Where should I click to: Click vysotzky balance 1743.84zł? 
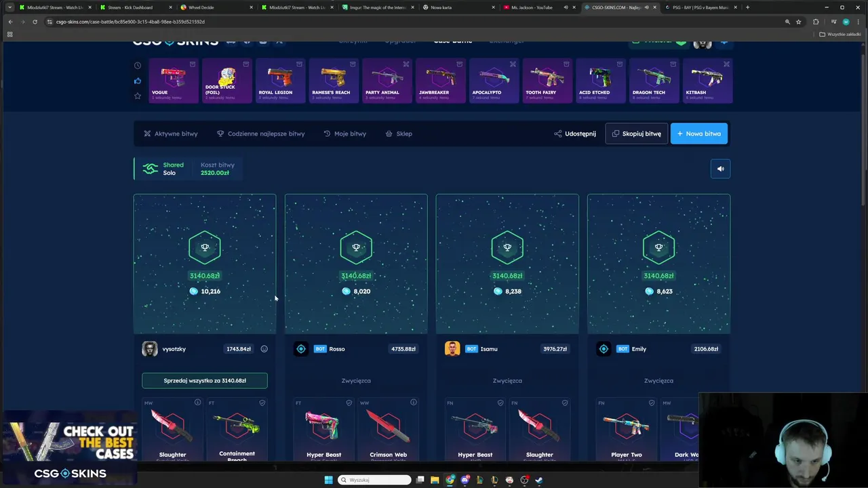pos(238,349)
